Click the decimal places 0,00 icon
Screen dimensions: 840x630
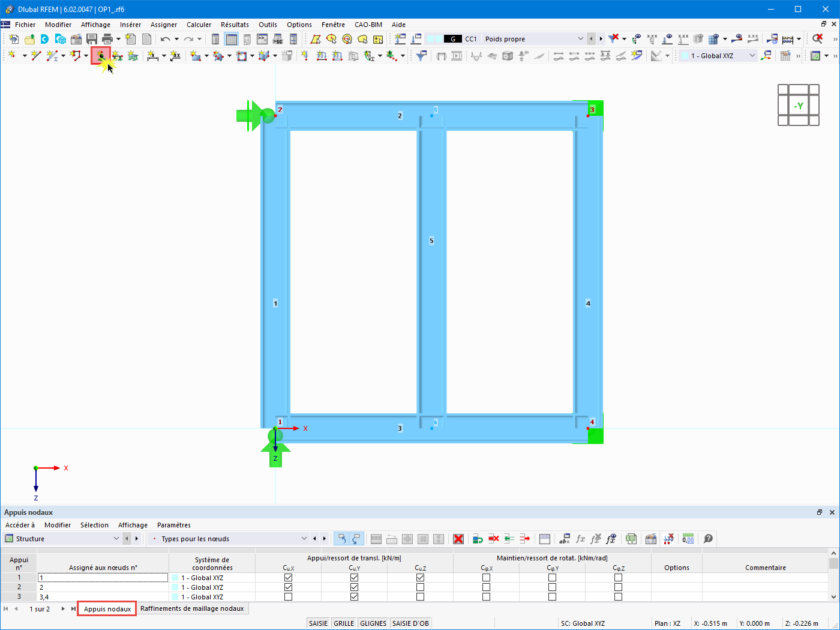click(688, 539)
